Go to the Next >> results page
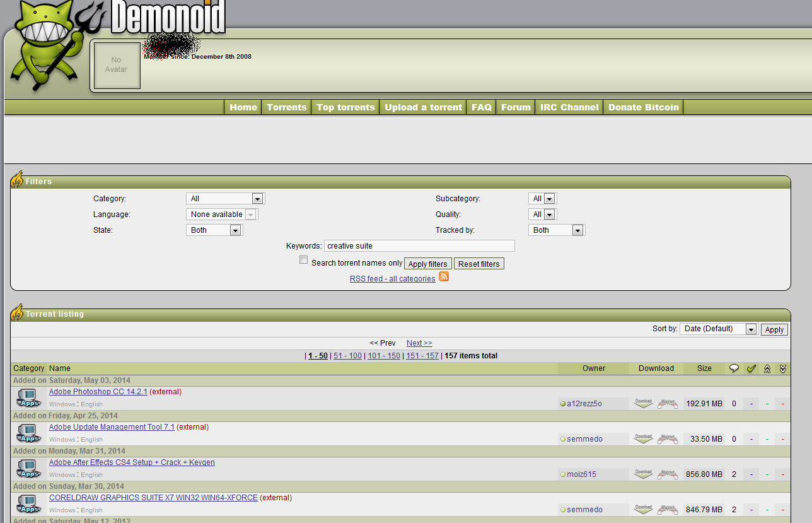 click(x=419, y=343)
